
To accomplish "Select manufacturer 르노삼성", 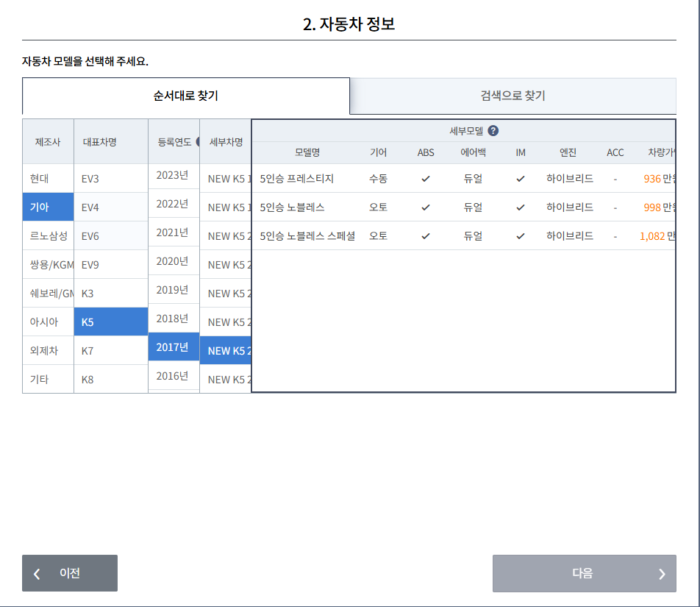I will click(x=49, y=235).
